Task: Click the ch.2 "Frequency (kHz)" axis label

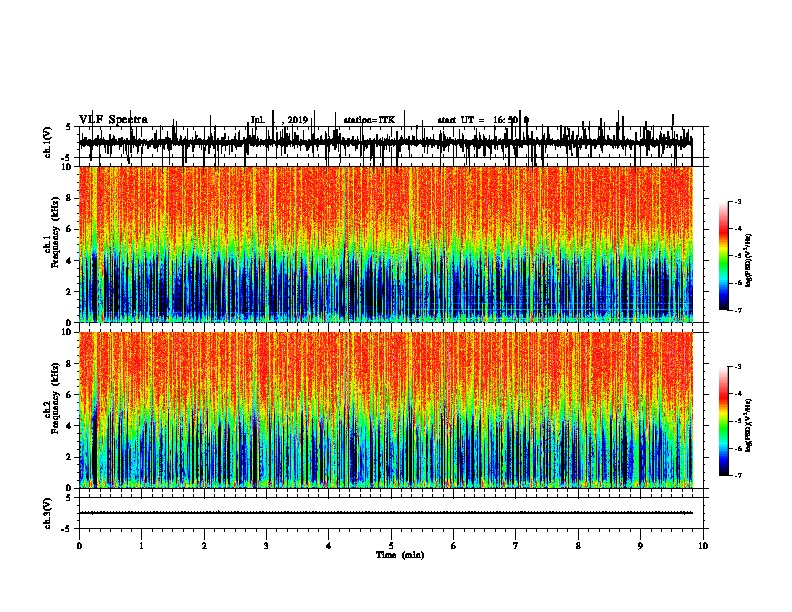Action: pos(55,398)
